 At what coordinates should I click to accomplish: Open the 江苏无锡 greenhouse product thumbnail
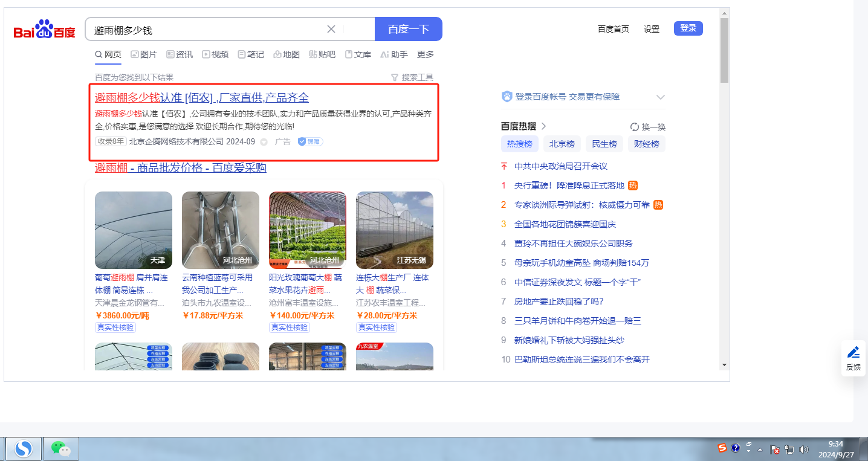(395, 230)
